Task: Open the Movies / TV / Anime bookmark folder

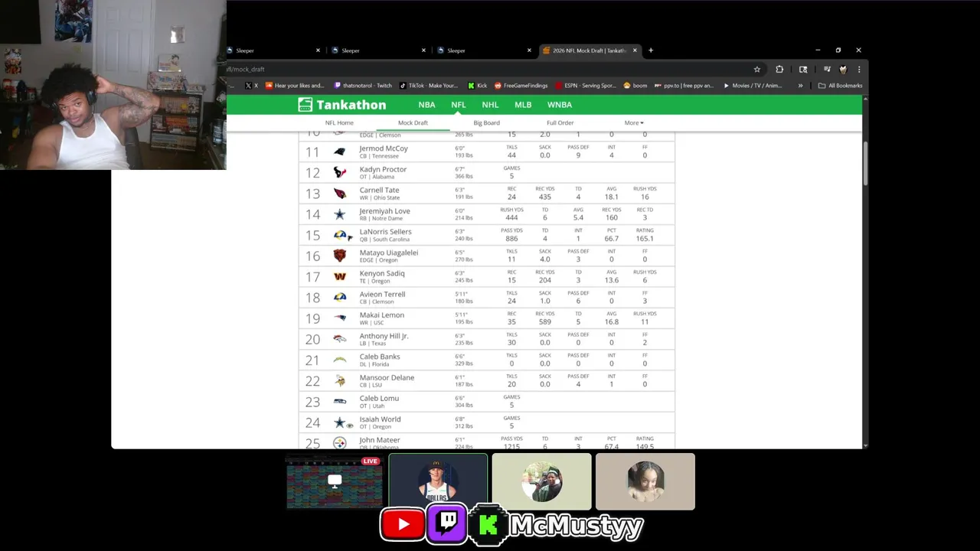Action: (x=752, y=86)
